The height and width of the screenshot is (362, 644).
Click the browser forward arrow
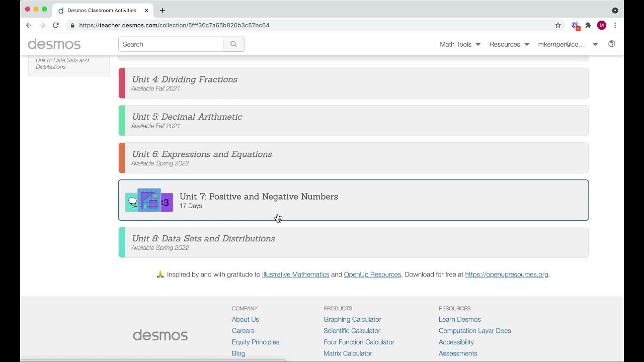[x=42, y=25]
